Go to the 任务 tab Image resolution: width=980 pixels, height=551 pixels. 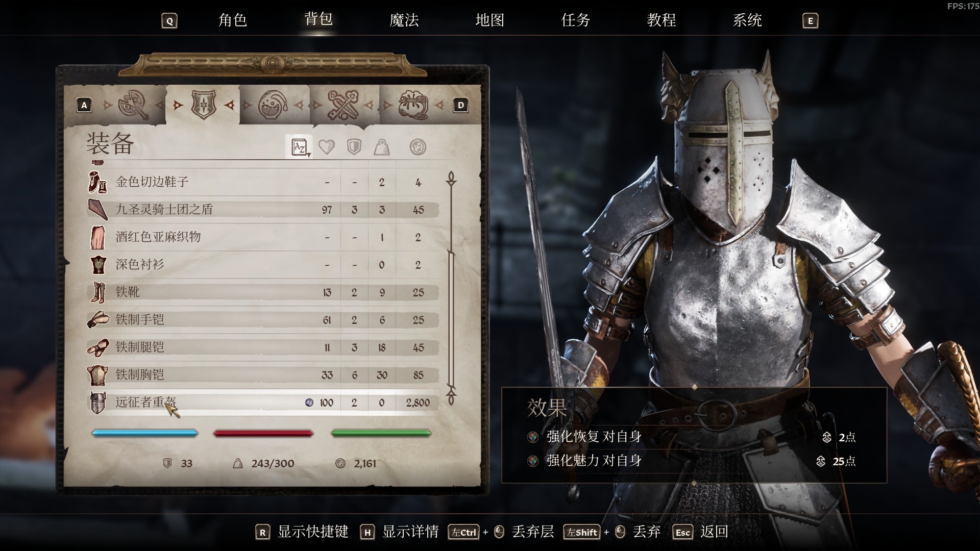(576, 20)
